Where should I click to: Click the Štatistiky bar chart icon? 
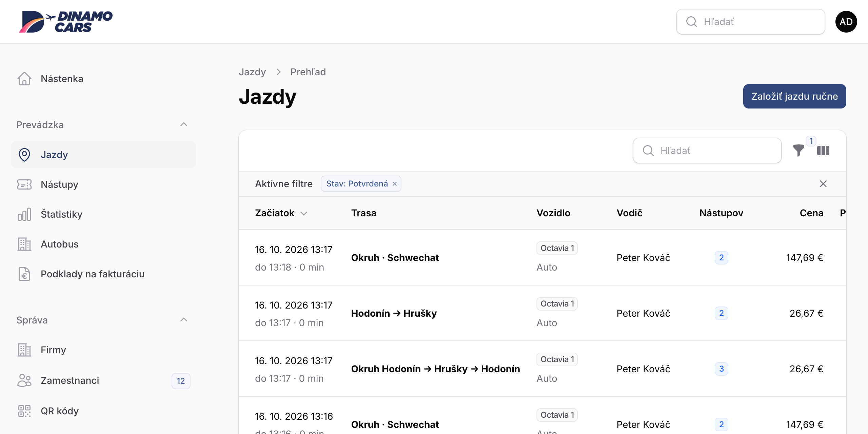tap(24, 214)
